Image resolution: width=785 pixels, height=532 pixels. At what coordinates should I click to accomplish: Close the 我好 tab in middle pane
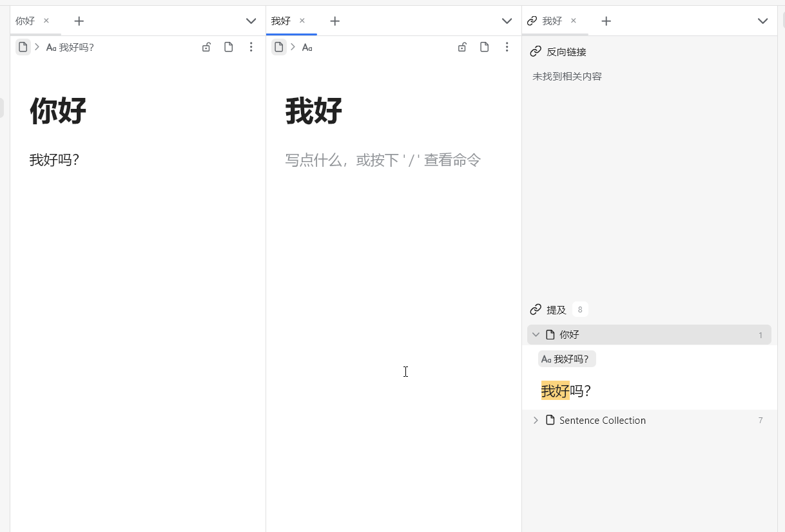click(302, 21)
